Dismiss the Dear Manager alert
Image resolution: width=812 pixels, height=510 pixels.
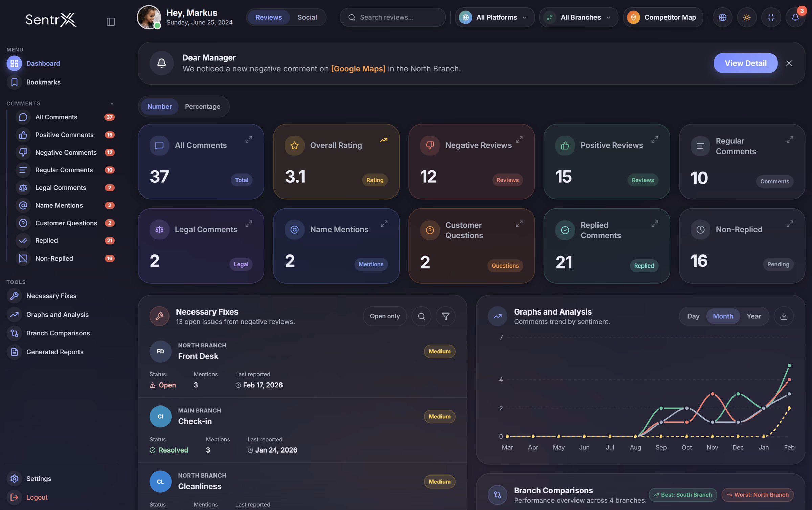(x=789, y=63)
